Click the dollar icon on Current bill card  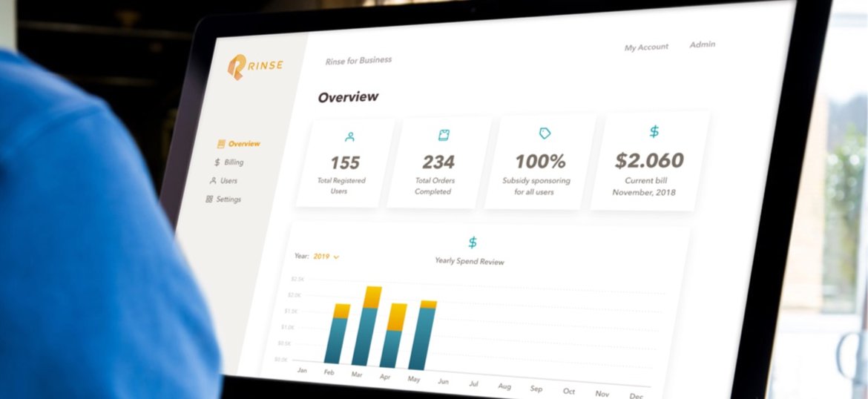[654, 131]
